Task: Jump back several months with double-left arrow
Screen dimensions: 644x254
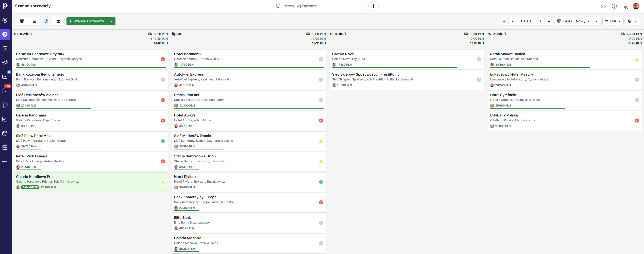Action: pos(504,21)
